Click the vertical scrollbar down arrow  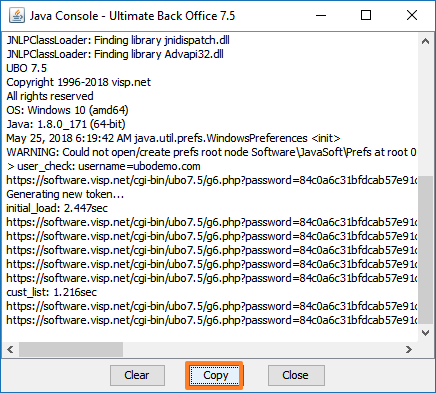click(425, 333)
